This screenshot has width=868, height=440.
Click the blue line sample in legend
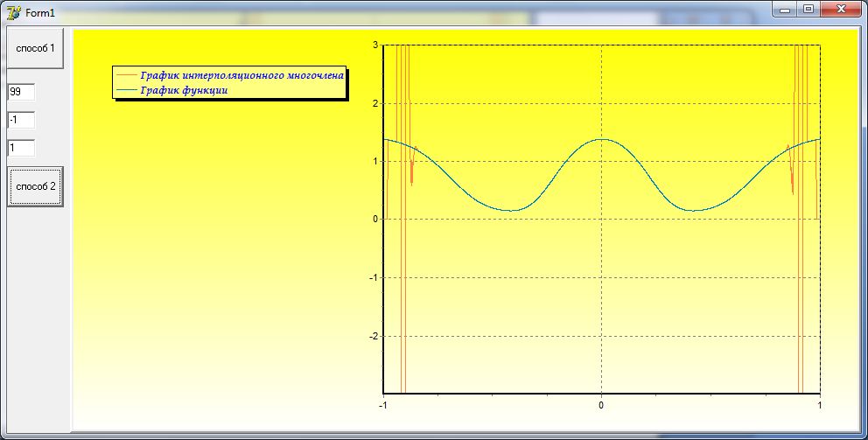127,90
